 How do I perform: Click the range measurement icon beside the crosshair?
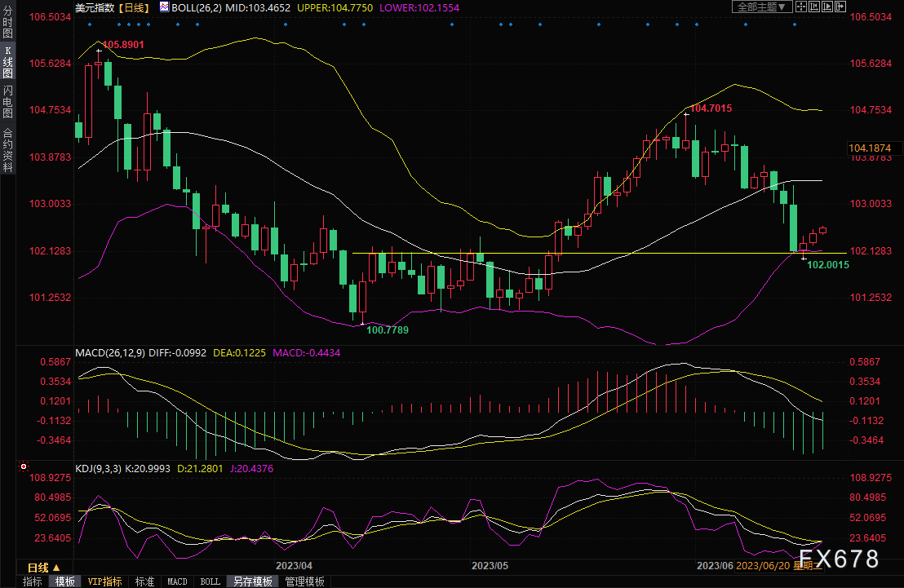pos(816,7)
